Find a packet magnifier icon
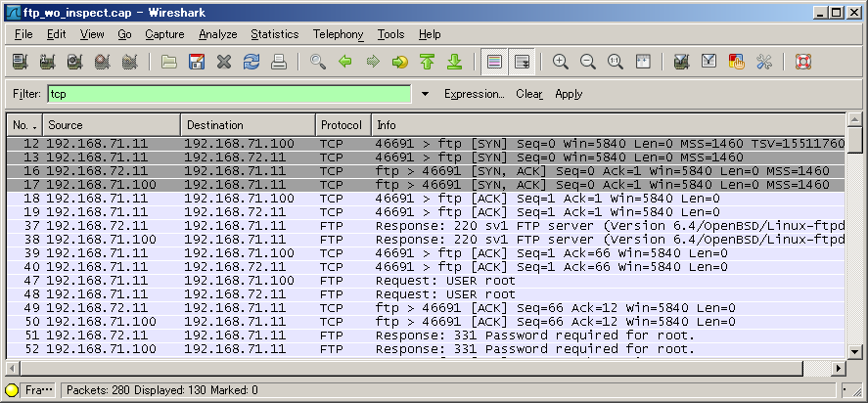This screenshot has width=868, height=403. (318, 62)
